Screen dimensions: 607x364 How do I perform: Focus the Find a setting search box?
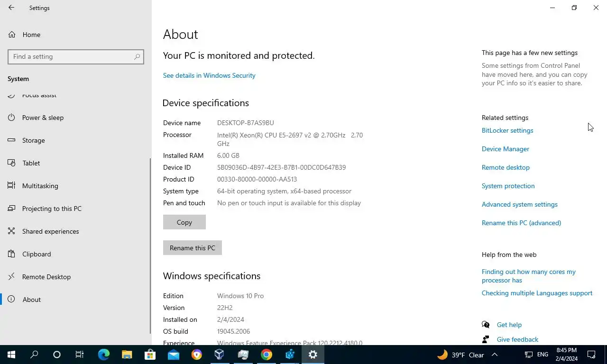point(76,56)
